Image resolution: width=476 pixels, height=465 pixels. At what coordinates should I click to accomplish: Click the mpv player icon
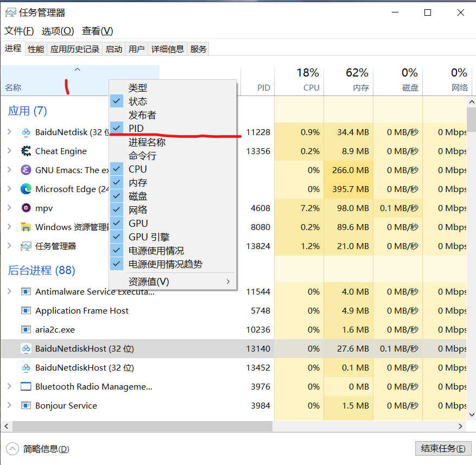point(26,208)
